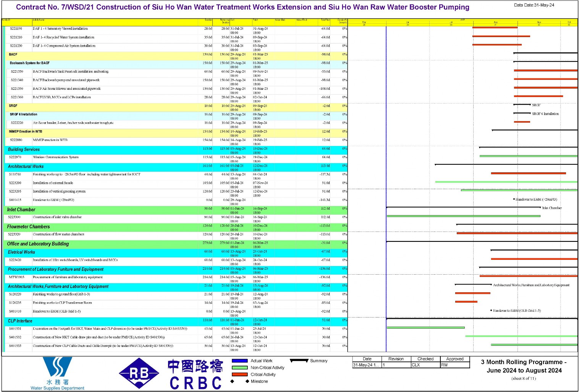This screenshot has height=392, width=579.
Task: Select the Handover to E&M (OLB Grid 1-3) milestone diamond
Action: tap(491, 311)
